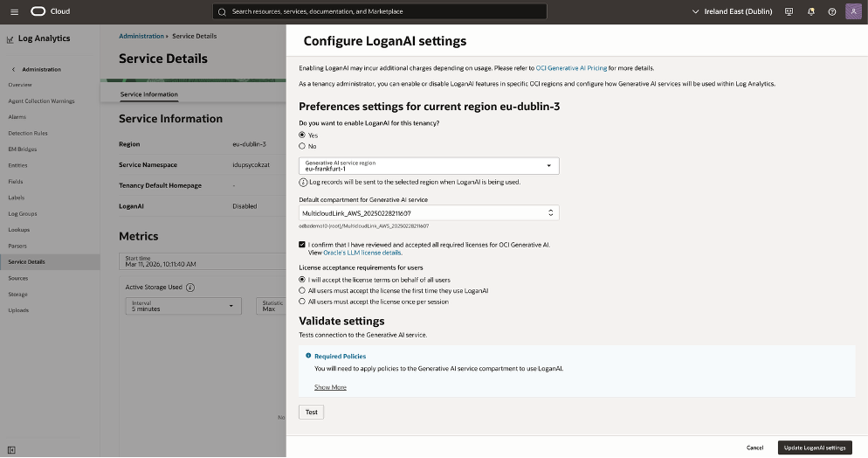
Task: Click the eu-dublin-3 region value
Action: (249, 144)
